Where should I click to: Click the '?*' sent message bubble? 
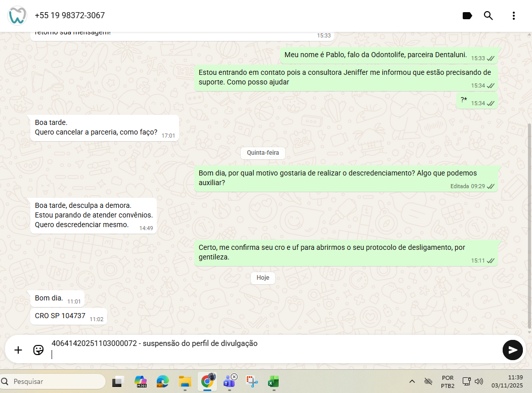pyautogui.click(x=477, y=101)
